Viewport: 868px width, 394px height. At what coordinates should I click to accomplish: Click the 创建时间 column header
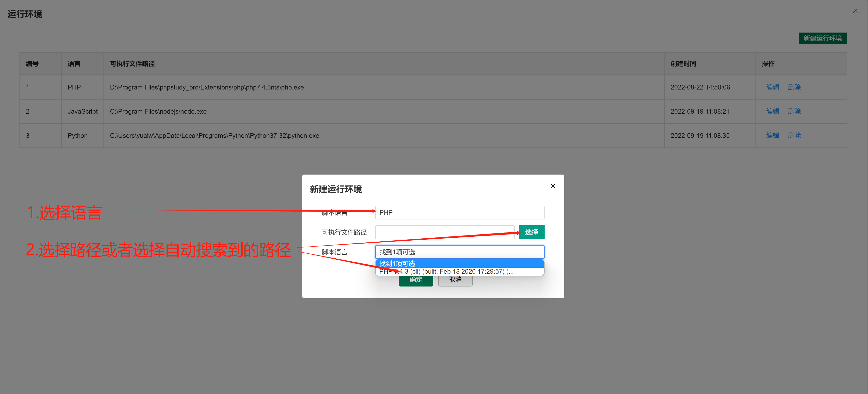(683, 64)
